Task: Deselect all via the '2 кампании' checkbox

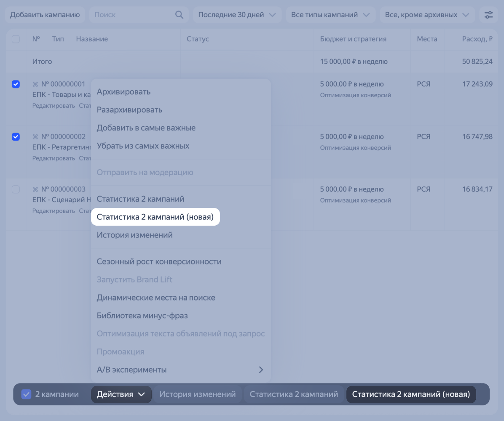Action: 26,394
